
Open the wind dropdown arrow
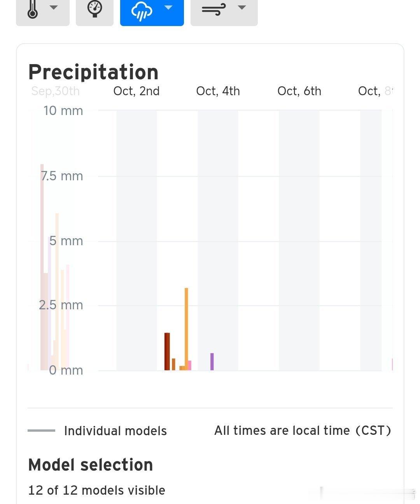pos(242,7)
